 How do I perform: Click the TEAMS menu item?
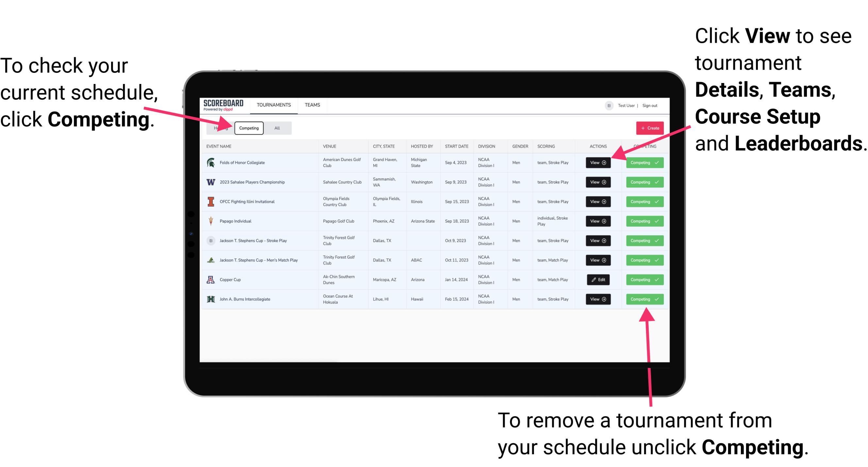(312, 105)
